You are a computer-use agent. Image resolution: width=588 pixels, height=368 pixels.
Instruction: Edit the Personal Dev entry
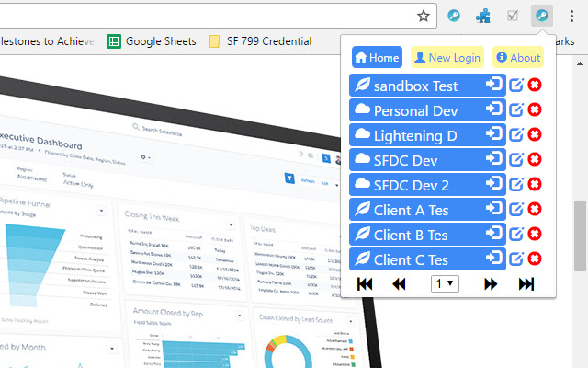click(x=516, y=109)
